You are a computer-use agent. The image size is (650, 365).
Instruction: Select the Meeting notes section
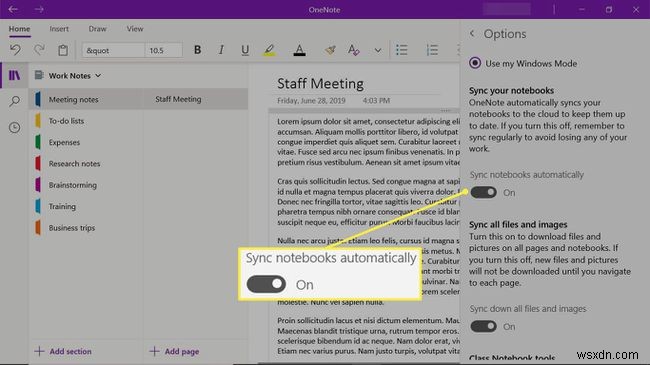86,100
